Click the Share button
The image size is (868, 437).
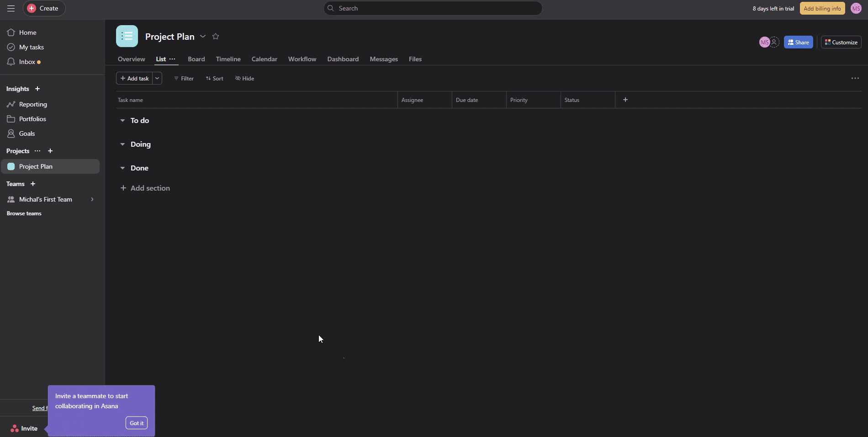798,42
